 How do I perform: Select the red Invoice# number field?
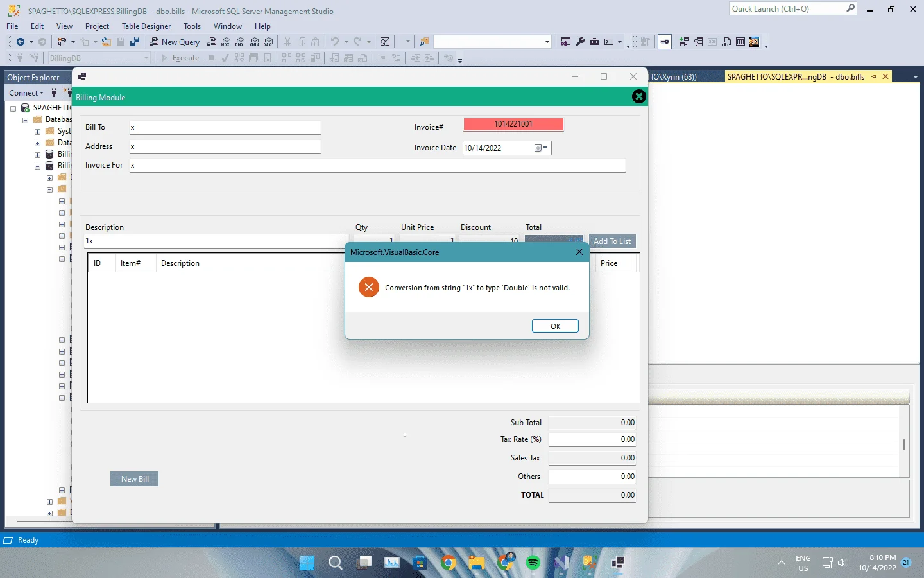(513, 124)
